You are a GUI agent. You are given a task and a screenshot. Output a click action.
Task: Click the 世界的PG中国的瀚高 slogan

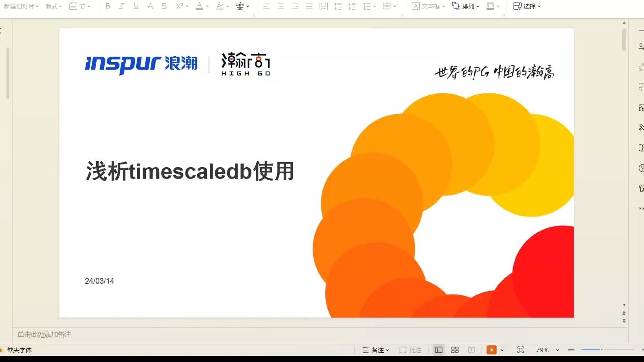(494, 72)
